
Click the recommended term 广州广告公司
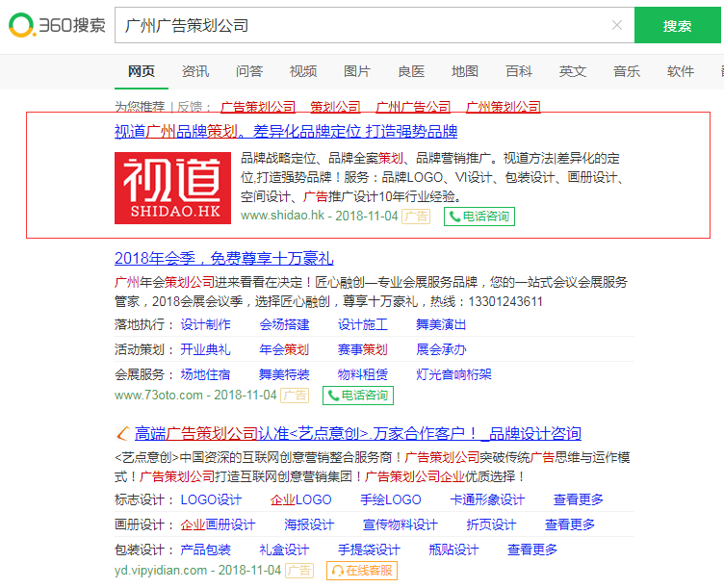(413, 107)
